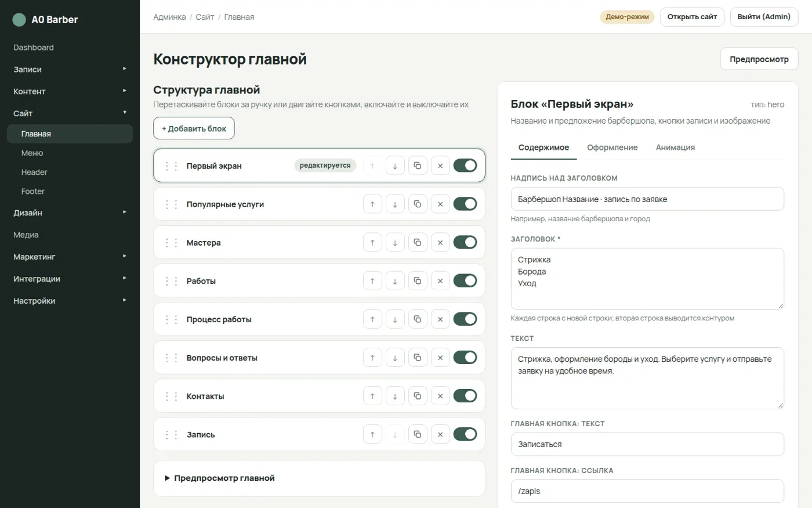This screenshot has width=812, height=508.
Task: Turn off the Популярные услуги block
Action: (465, 204)
